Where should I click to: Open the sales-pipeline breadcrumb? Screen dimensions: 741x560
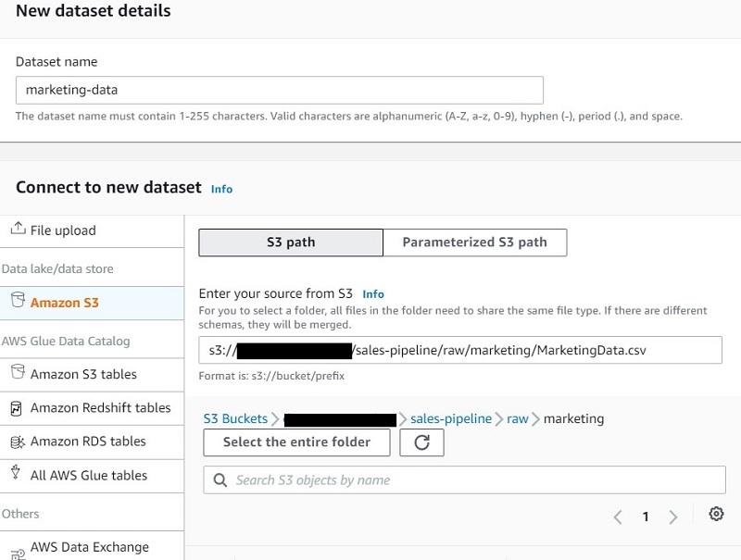[x=451, y=418]
